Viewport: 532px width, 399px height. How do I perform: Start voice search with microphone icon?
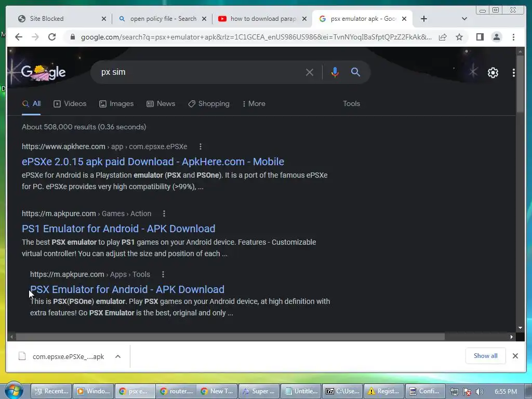click(335, 72)
